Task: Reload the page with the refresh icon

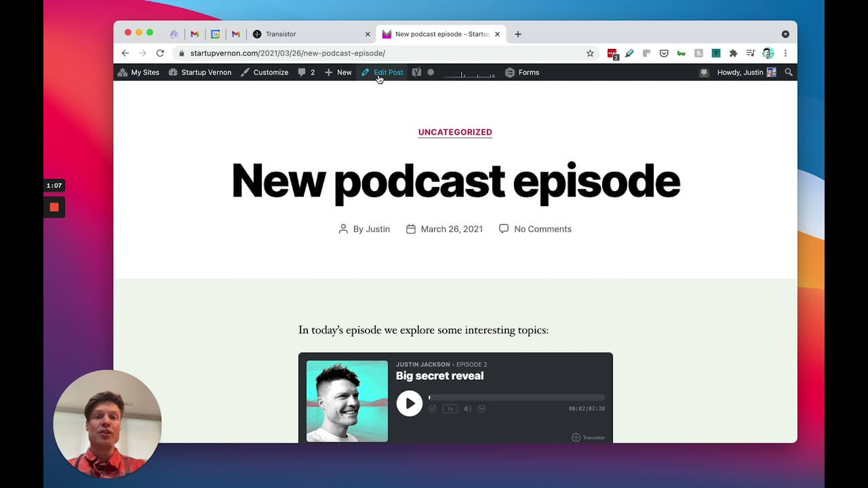Action: click(160, 54)
